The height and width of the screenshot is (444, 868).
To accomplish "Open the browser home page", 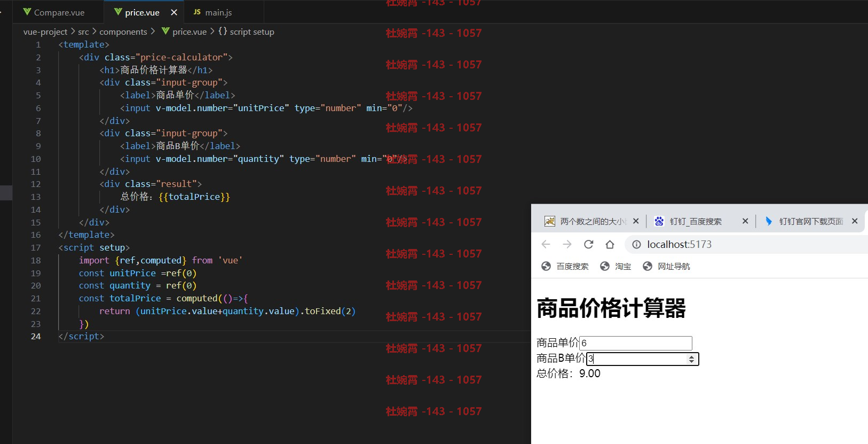I will point(610,244).
